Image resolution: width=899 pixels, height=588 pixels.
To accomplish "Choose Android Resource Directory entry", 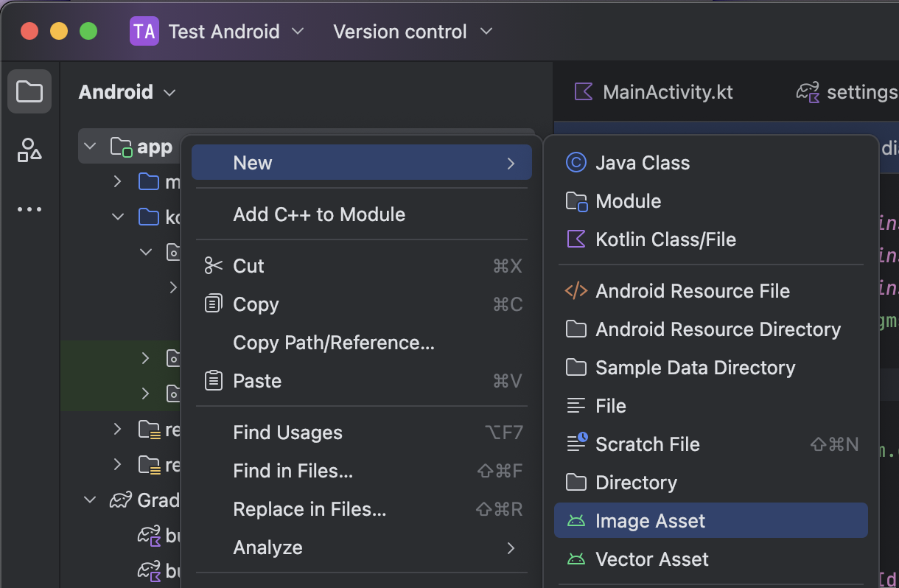I will coord(711,329).
